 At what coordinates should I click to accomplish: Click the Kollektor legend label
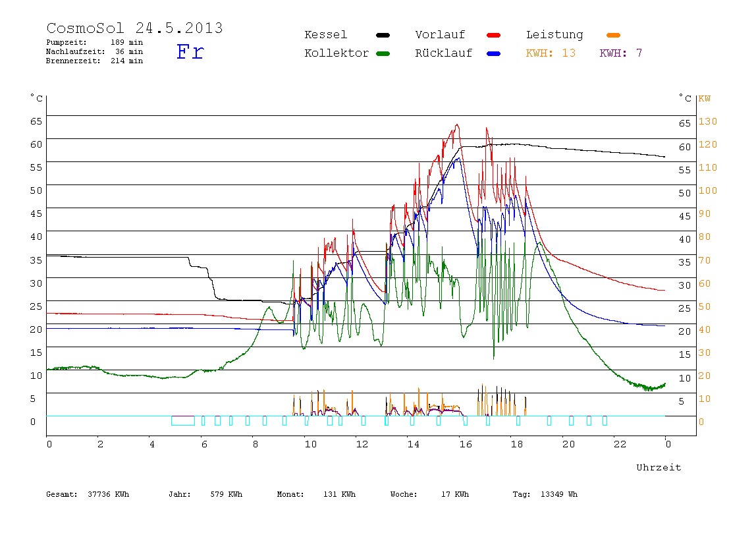click(x=336, y=53)
